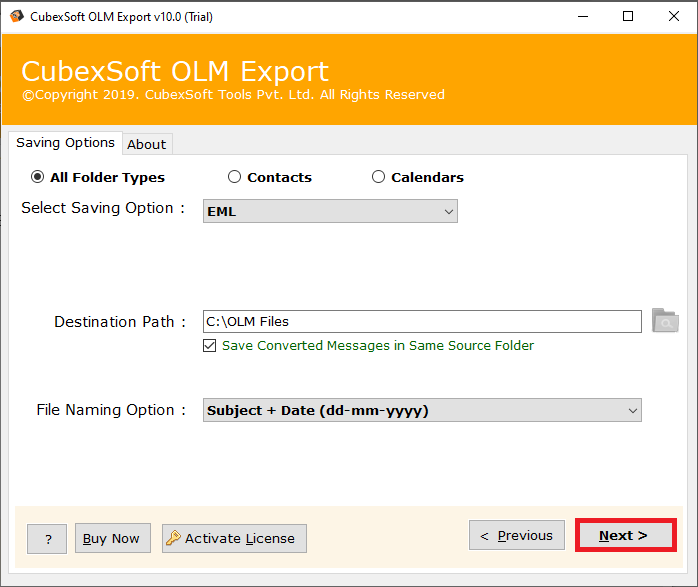Choose the Contacts radio option
This screenshot has width=698, height=587.
pos(234,177)
